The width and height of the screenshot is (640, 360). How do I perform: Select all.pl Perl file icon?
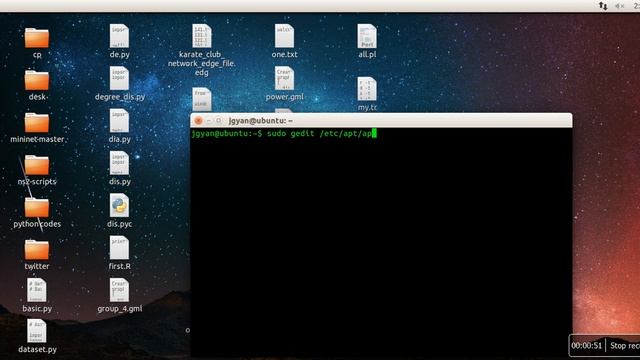coord(367,36)
